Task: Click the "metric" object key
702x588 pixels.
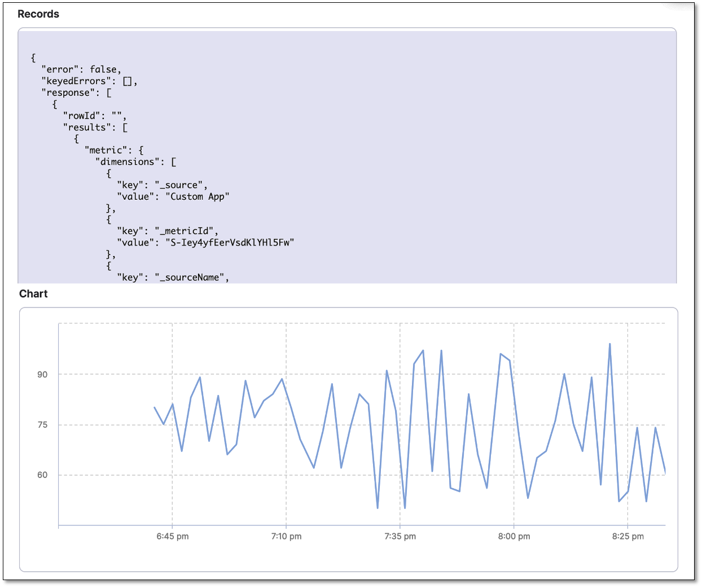Action: tap(103, 150)
